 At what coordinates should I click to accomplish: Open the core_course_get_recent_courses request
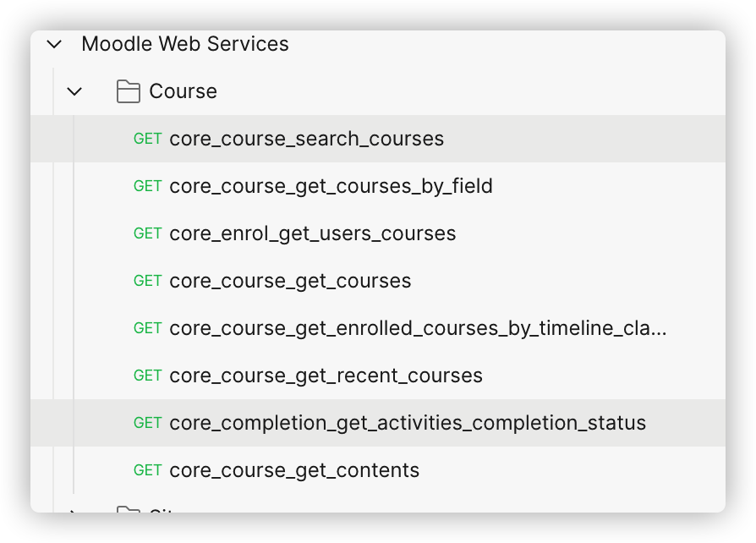tap(377, 375)
